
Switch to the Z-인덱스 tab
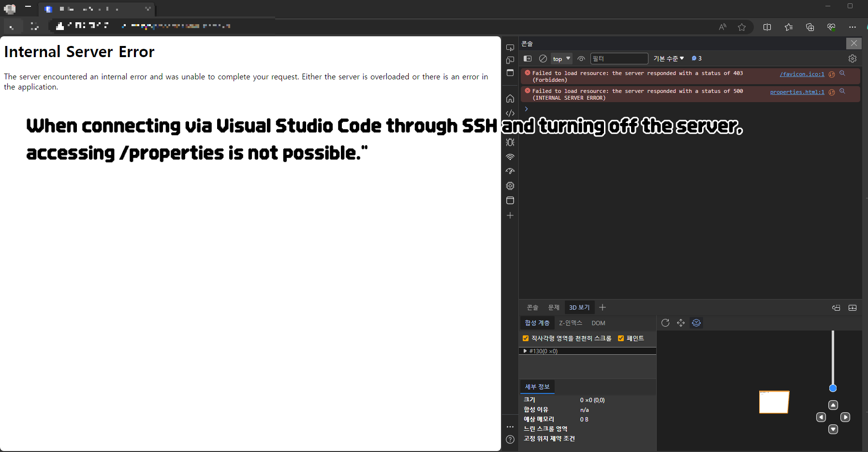[571, 323]
